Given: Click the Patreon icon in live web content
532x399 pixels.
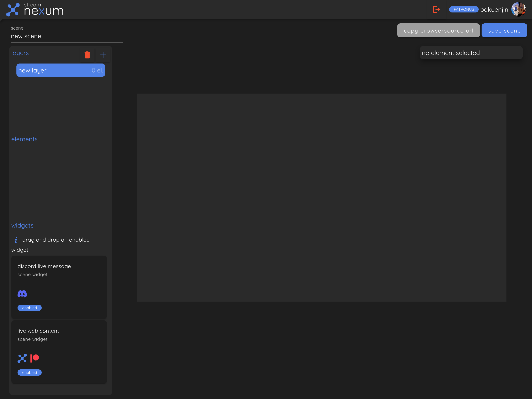Looking at the screenshot, I should tap(35, 358).
